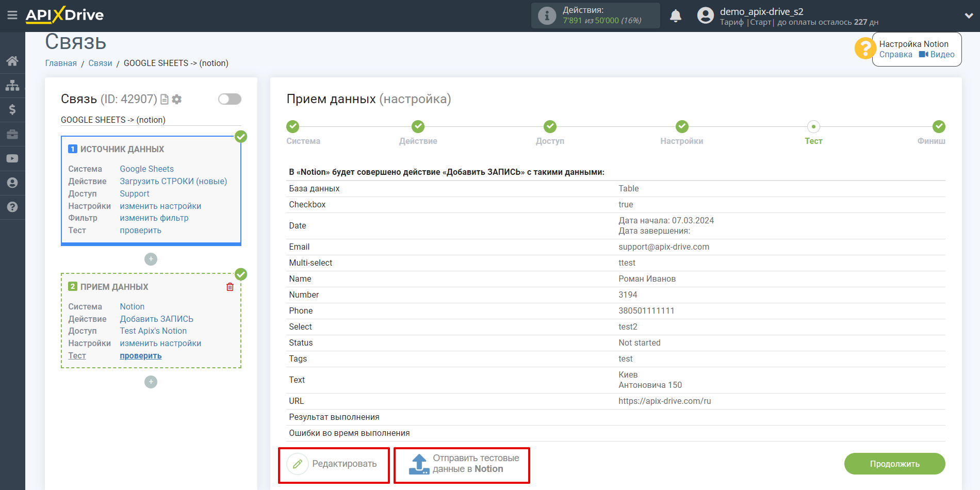Click the support@apix-drive.com value
The height and width of the screenshot is (490, 980).
click(x=664, y=247)
